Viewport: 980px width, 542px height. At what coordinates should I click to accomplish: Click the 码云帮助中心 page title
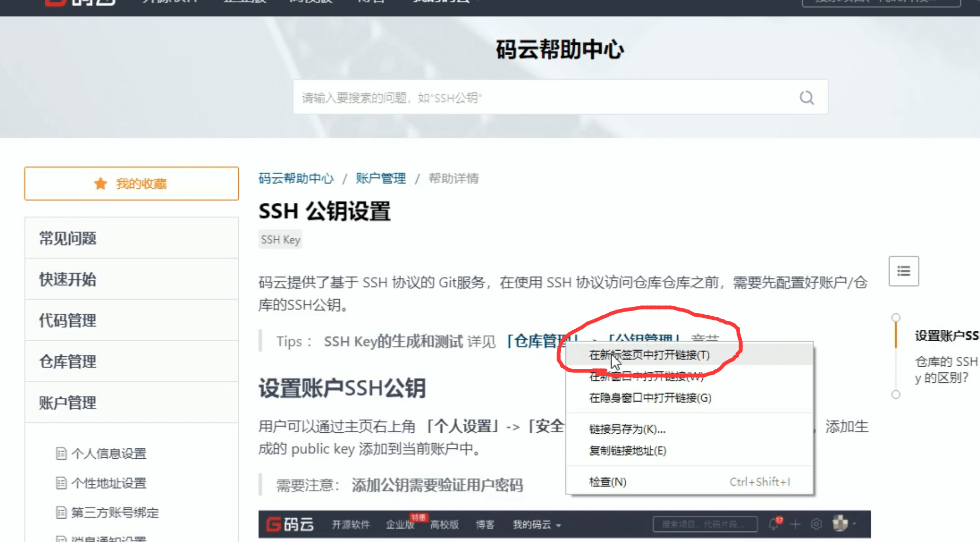click(560, 49)
